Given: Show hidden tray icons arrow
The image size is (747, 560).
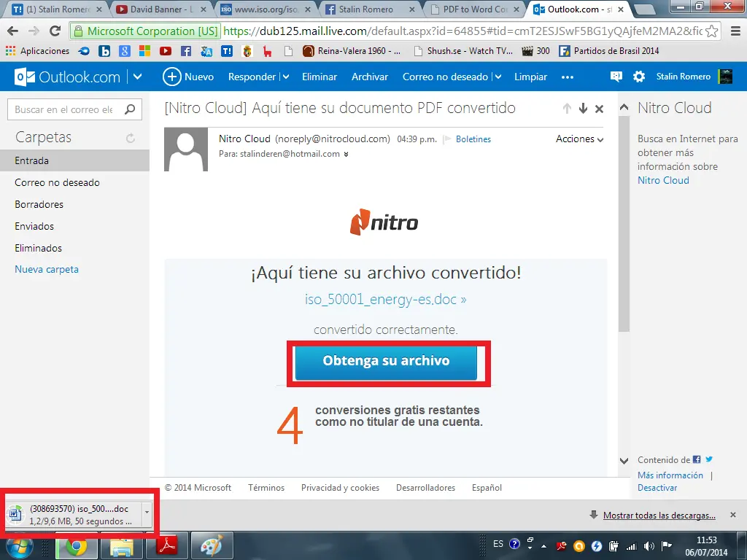Looking at the screenshot, I should click(x=543, y=545).
